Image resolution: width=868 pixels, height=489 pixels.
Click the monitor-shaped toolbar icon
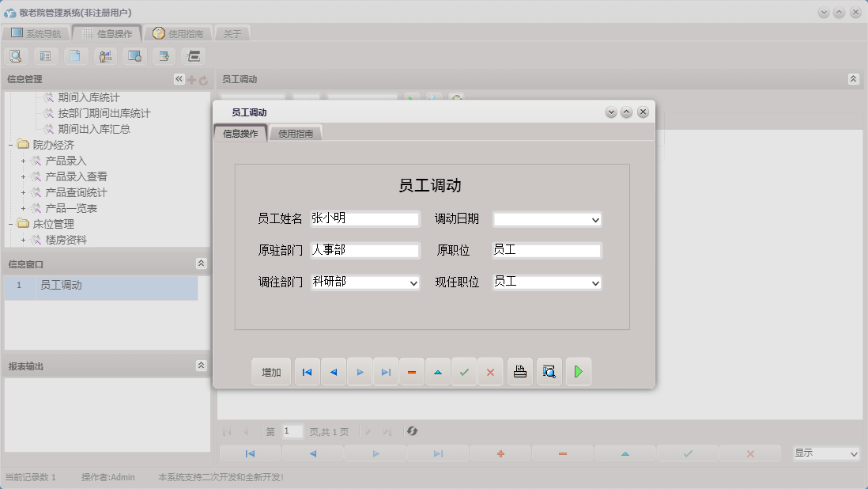point(133,56)
